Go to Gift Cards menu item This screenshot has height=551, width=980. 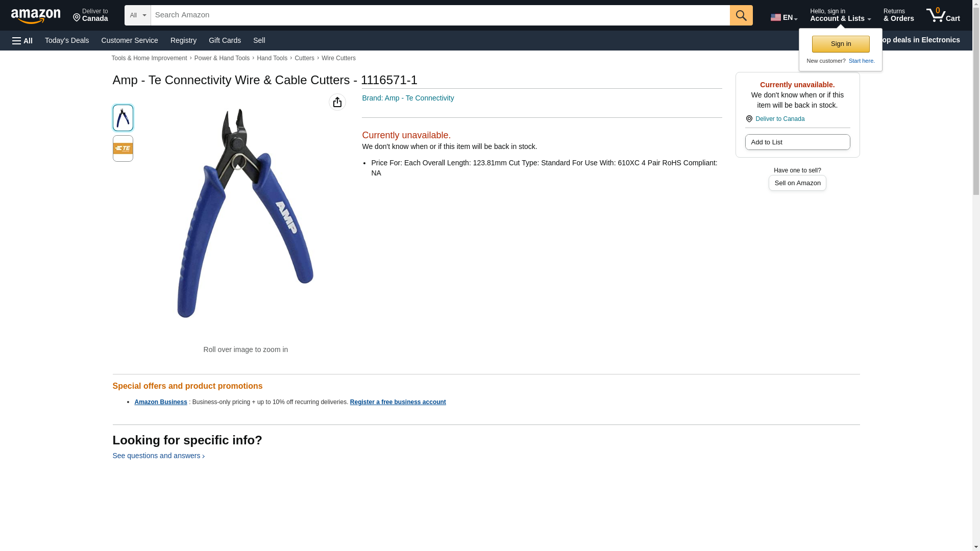225,40
